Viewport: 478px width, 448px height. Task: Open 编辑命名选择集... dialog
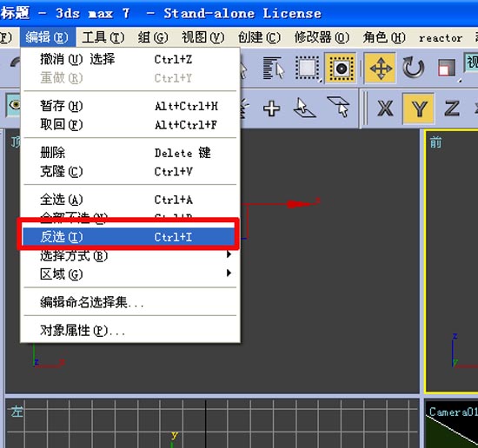point(130,302)
